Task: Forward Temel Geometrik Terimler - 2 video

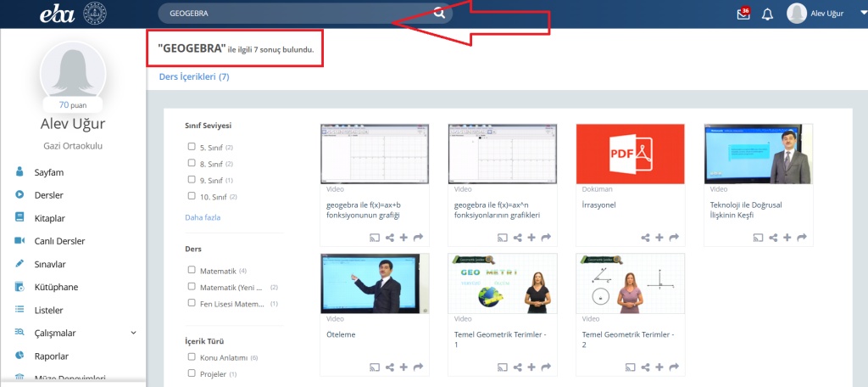Action: pyautogui.click(x=674, y=367)
